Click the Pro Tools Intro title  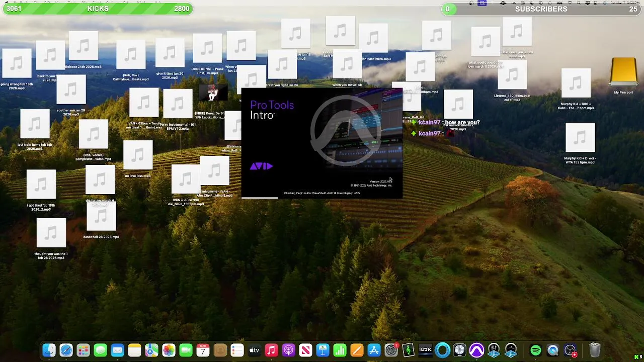click(x=272, y=110)
